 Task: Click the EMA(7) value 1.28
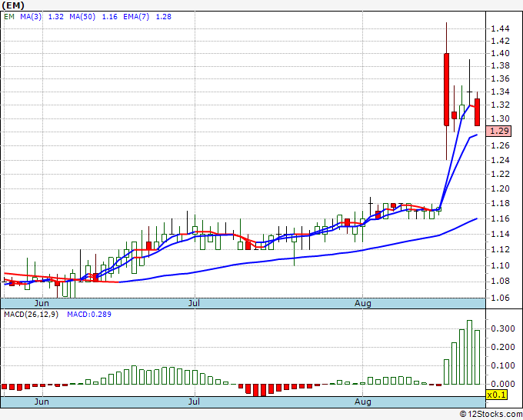[x=163, y=17]
